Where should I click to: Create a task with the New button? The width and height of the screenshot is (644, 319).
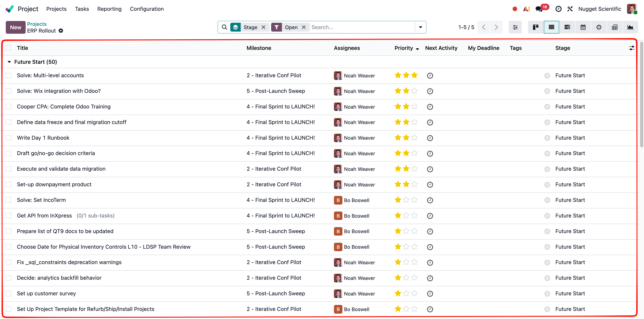coord(15,27)
